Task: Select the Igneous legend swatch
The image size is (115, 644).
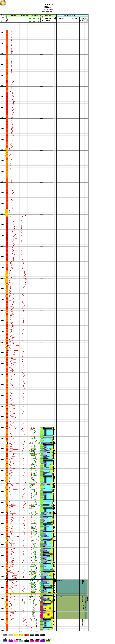Action: point(32,642)
